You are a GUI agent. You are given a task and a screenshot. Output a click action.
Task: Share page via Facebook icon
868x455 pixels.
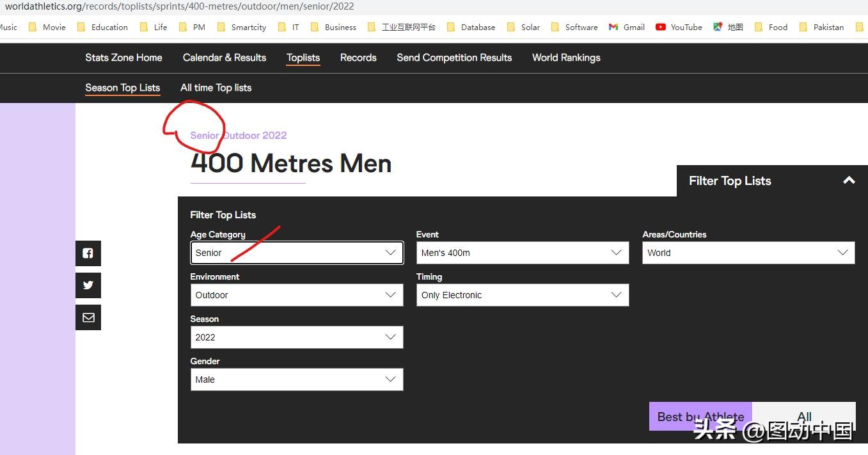[88, 253]
